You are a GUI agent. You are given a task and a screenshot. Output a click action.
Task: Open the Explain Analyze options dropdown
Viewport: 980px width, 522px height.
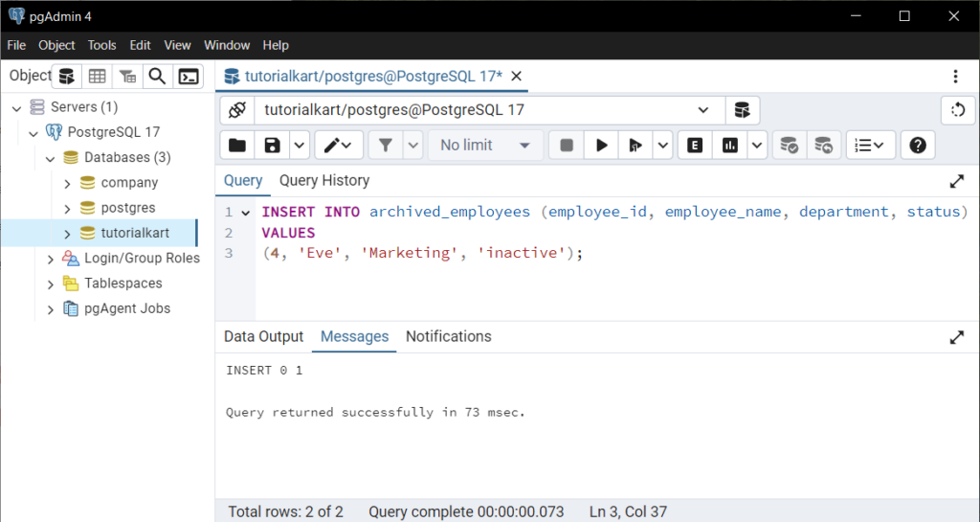pos(757,146)
